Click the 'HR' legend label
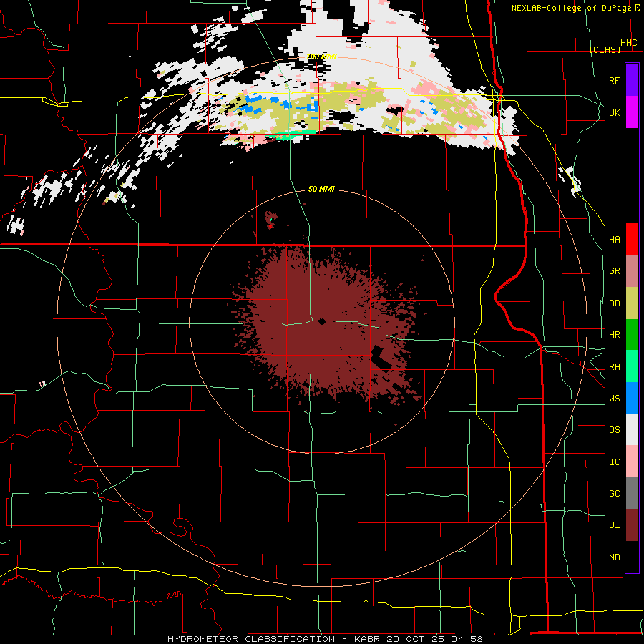The image size is (644, 644). [614, 335]
